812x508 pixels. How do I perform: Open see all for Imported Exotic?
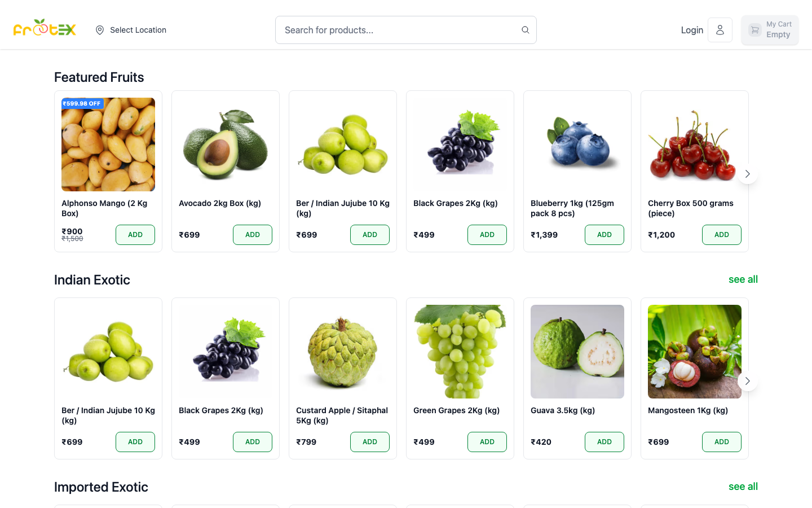click(743, 486)
